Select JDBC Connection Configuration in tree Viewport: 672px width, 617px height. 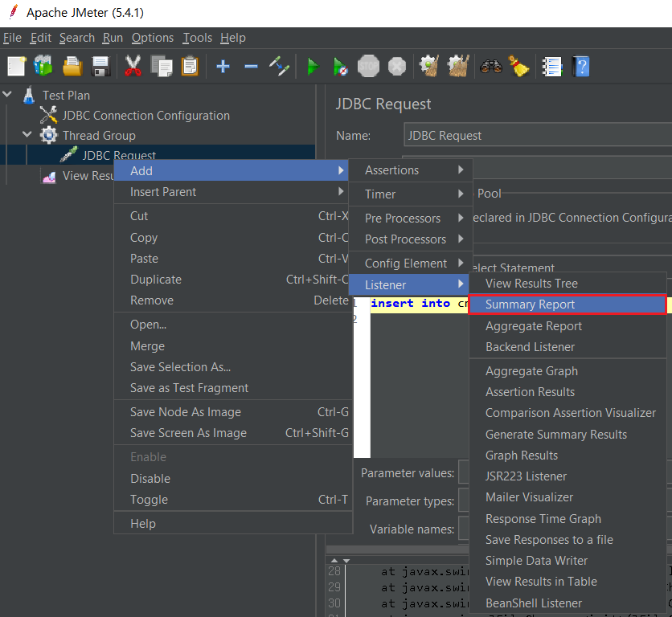(x=145, y=116)
